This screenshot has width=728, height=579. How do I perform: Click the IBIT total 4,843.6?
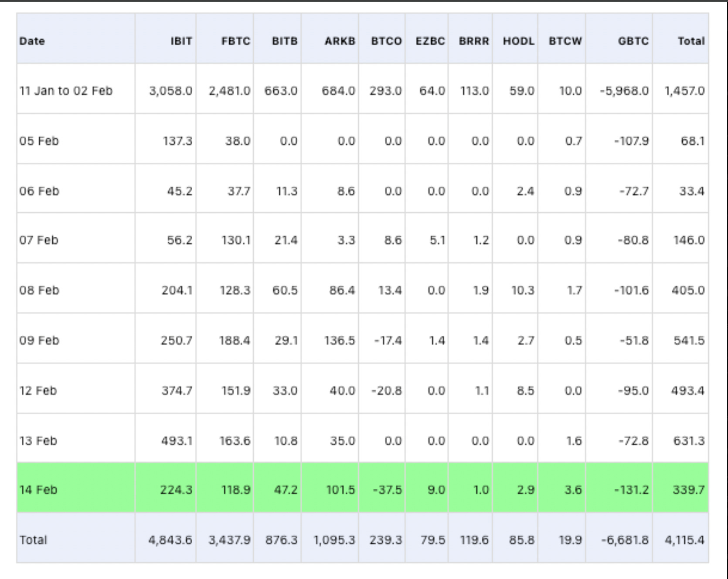(x=170, y=540)
